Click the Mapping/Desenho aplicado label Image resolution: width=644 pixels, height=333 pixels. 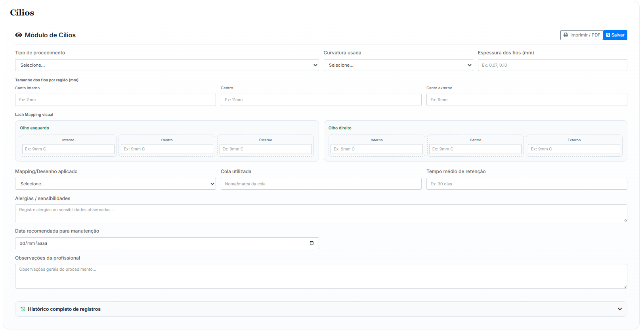pyautogui.click(x=46, y=171)
